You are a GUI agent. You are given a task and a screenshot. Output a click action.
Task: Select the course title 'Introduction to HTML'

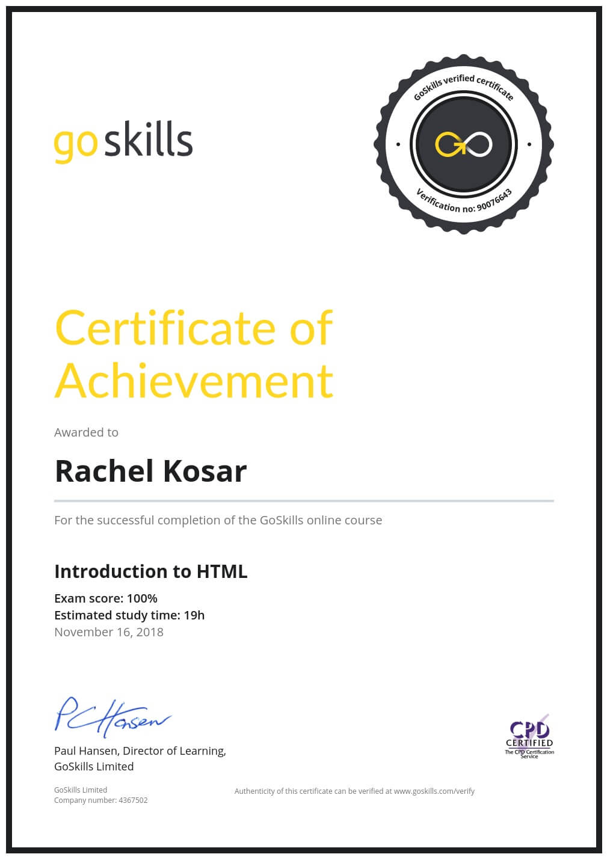(x=151, y=571)
